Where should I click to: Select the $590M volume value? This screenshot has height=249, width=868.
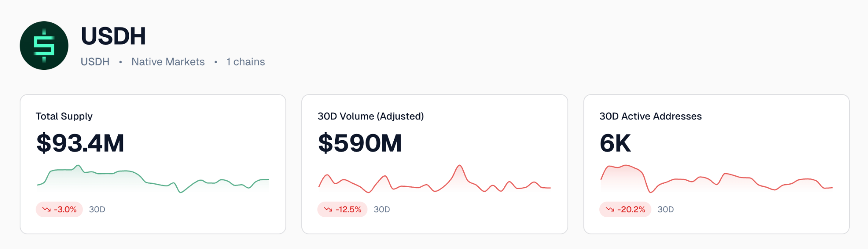pyautogui.click(x=360, y=143)
